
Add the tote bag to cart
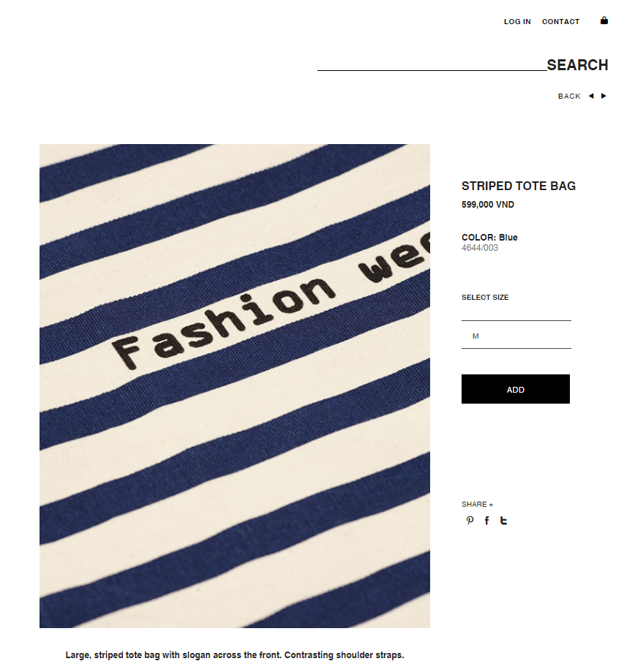516,389
